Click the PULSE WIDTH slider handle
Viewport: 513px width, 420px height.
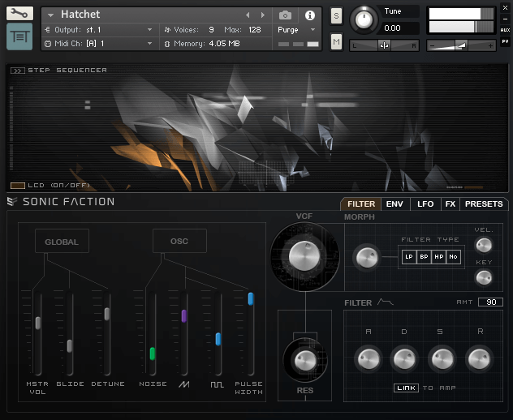[x=251, y=298]
